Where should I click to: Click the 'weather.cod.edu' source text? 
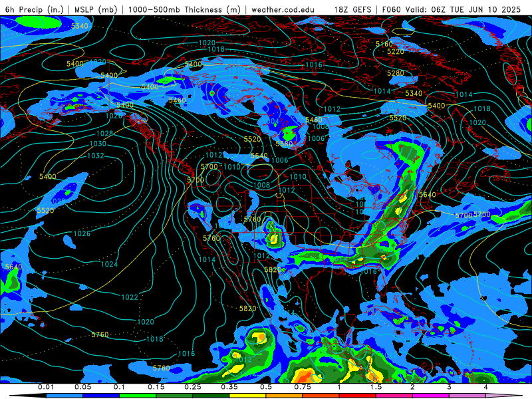click(283, 9)
